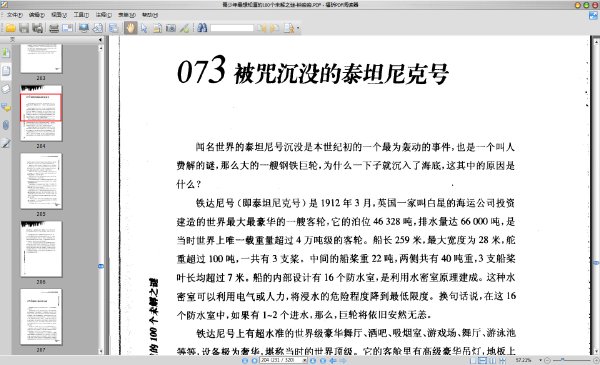600x365 pixels.
Task: Click the email attachment toolbar icon
Action: point(67,28)
